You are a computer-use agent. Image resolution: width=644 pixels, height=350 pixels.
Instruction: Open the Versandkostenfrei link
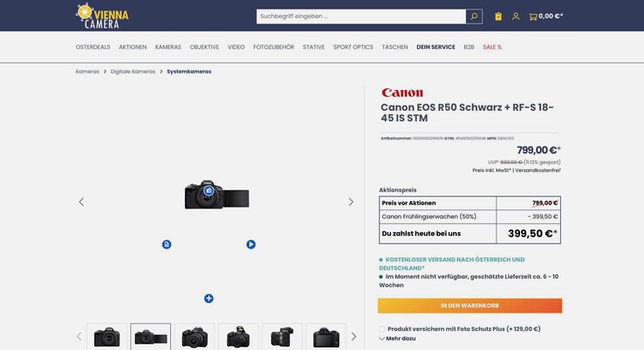click(x=538, y=170)
